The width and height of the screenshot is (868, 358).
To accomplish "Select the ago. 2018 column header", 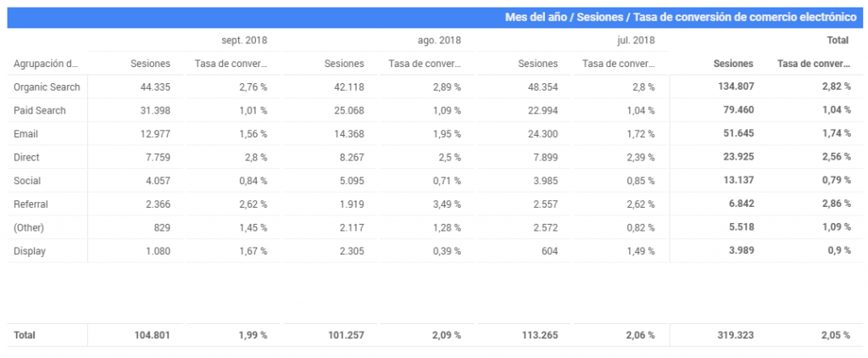I will [x=439, y=40].
